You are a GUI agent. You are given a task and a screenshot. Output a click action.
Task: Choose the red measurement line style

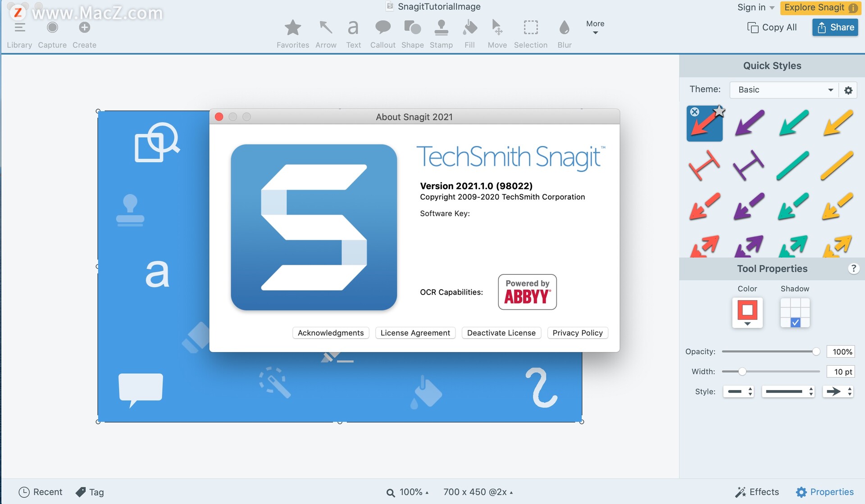[704, 165]
